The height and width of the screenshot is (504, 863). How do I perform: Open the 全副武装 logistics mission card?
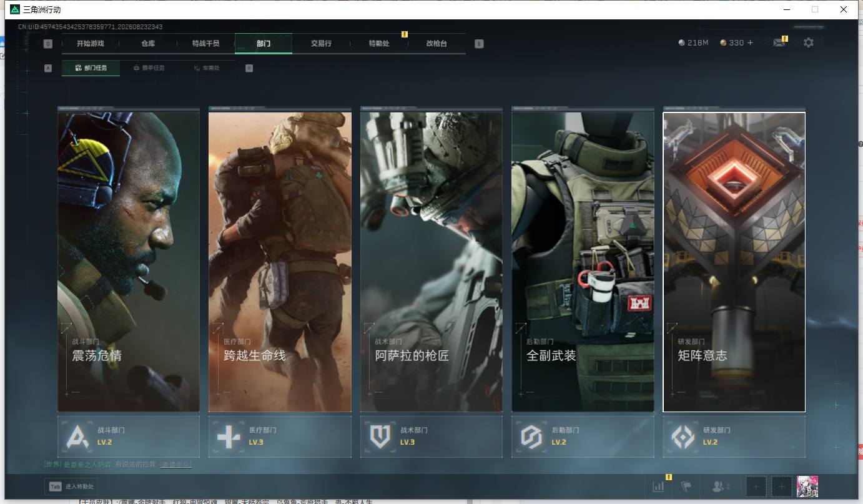point(583,262)
